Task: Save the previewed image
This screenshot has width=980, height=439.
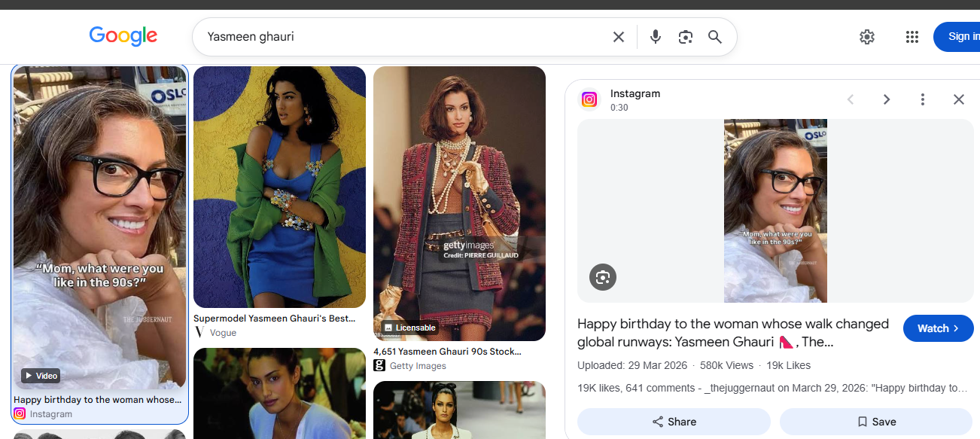Action: tap(876, 422)
